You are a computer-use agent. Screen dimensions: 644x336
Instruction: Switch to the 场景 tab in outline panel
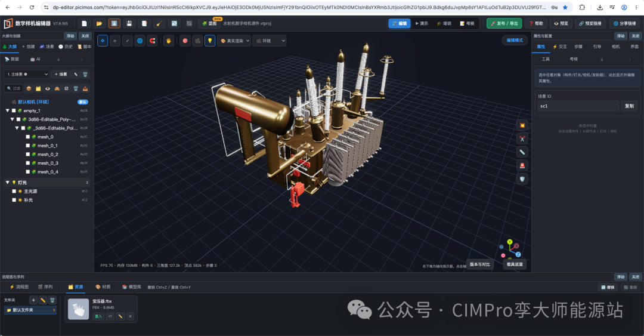(47, 47)
